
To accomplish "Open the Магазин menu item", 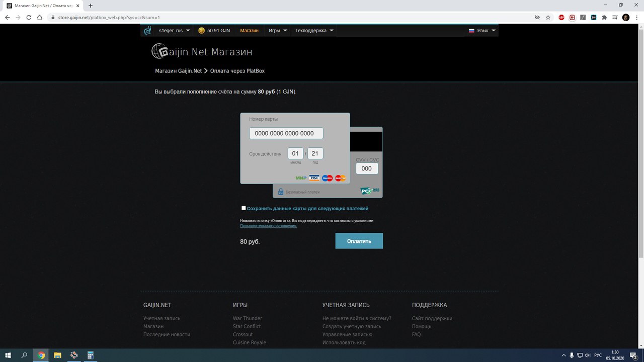I will 249,31.
